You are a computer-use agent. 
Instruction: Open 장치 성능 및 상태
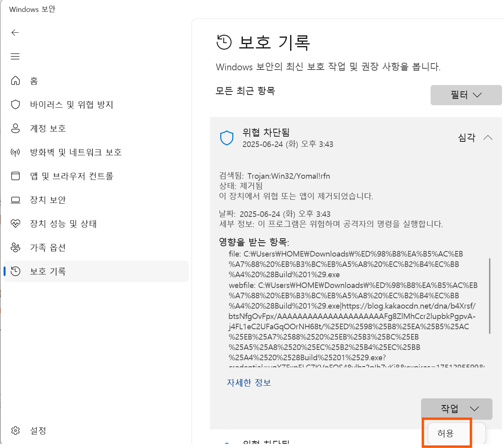[x=96, y=224]
